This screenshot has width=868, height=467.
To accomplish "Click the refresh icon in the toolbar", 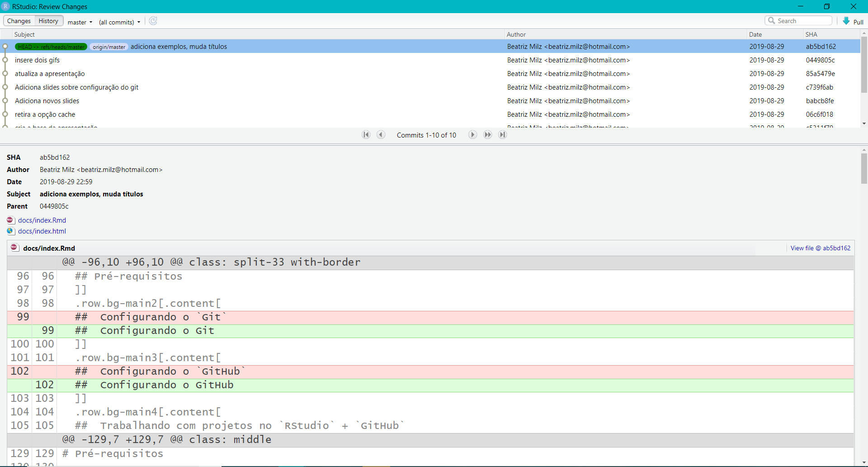I will tap(153, 21).
